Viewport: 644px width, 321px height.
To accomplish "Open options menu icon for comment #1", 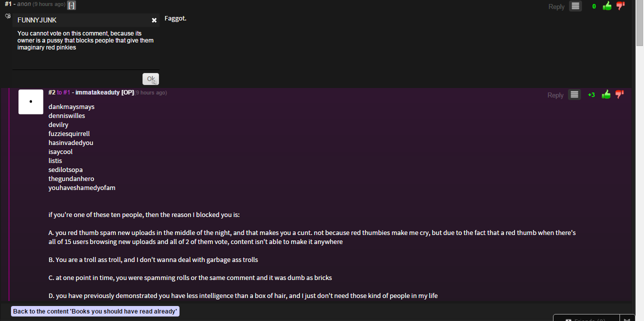I will [x=575, y=6].
